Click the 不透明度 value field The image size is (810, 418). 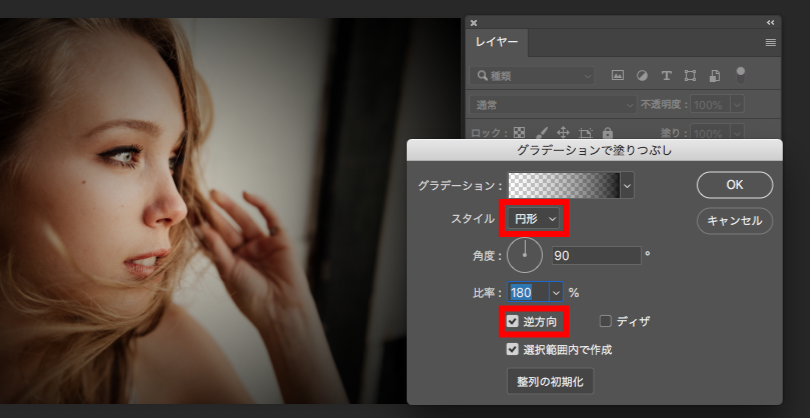coord(710,105)
